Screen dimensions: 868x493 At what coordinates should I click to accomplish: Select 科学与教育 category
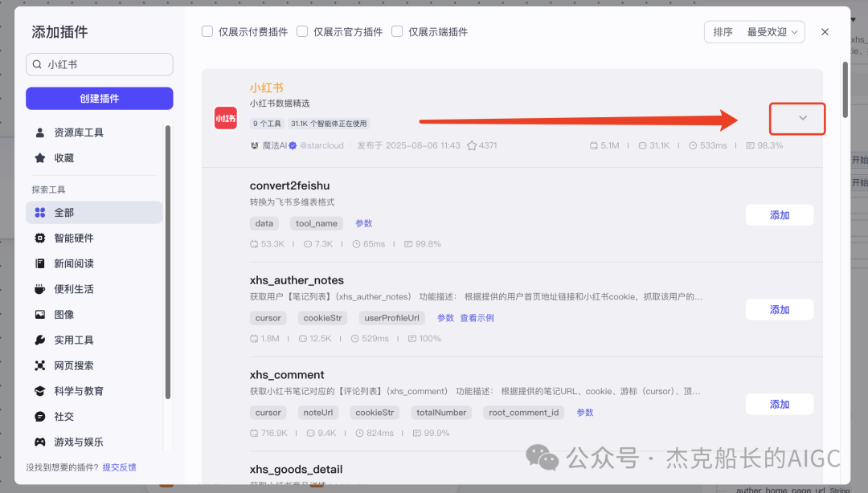(94, 391)
